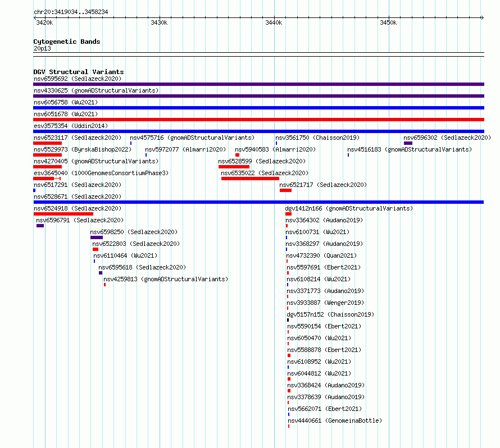Click the blue nsv6528671 variant bar

click(258, 202)
